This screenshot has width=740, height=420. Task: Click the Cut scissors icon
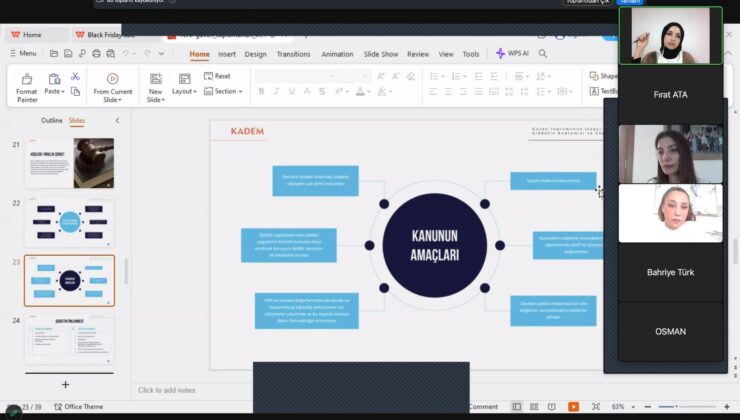tap(75, 76)
